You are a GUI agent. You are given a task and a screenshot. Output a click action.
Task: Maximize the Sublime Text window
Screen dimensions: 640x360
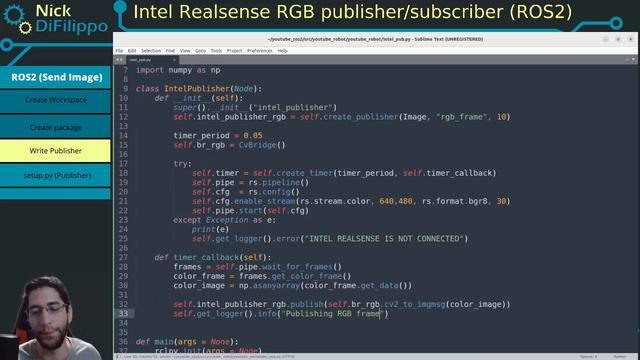point(618,39)
